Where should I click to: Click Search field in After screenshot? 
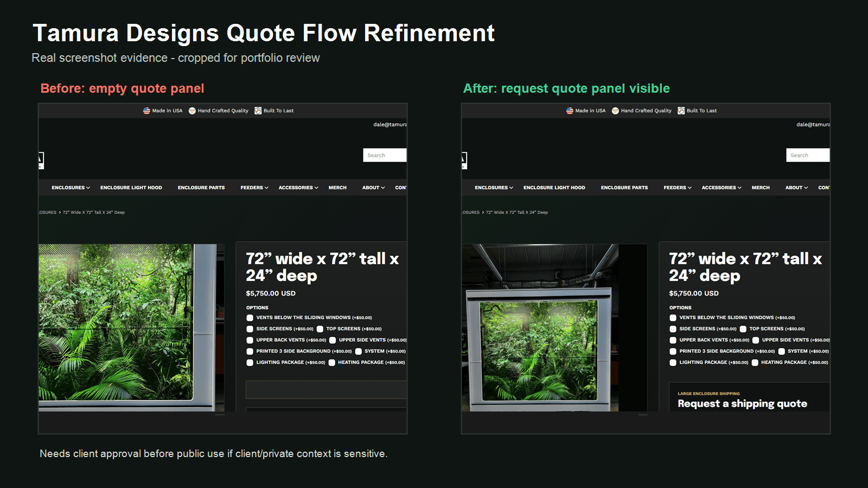point(808,155)
